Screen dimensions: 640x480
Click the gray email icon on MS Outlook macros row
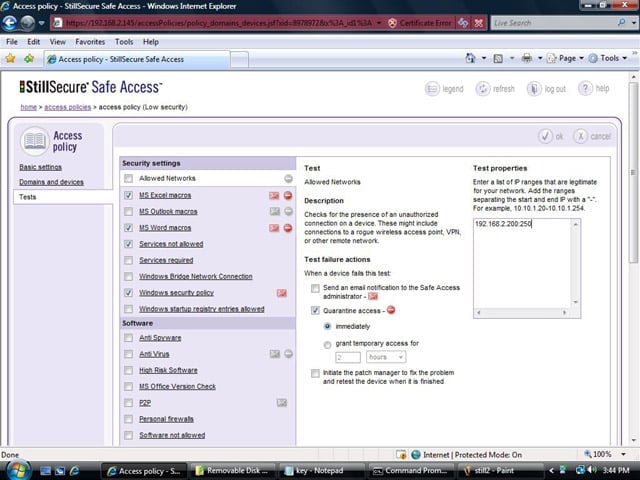tap(275, 211)
